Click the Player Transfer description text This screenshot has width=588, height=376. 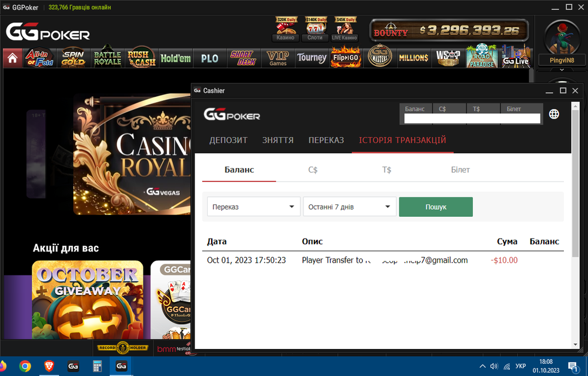(x=385, y=260)
